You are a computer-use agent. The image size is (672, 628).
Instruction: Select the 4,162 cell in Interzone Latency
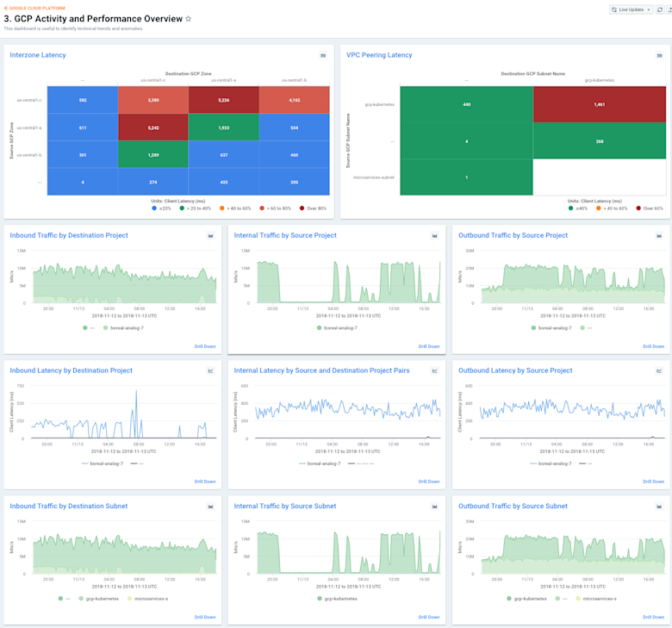click(x=294, y=100)
